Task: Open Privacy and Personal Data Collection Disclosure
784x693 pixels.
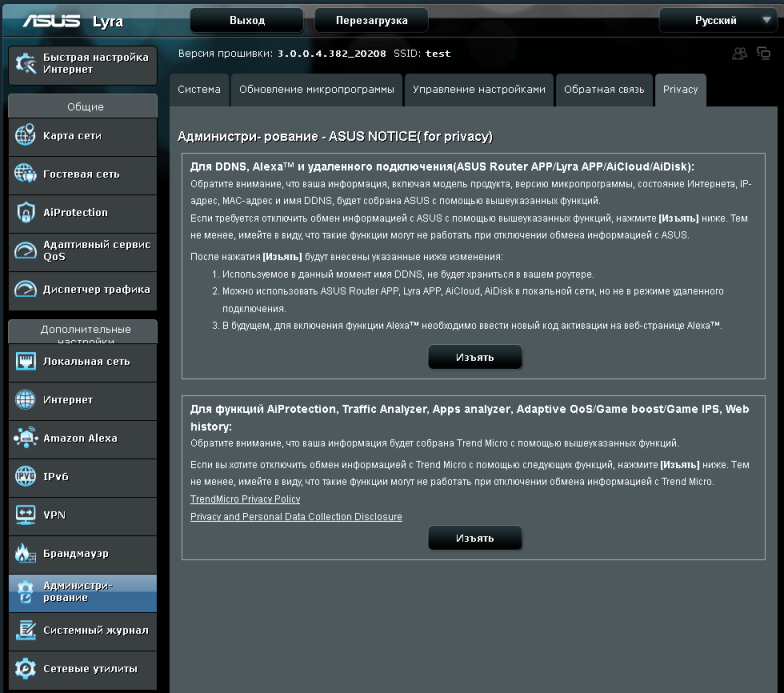Action: pos(296,516)
